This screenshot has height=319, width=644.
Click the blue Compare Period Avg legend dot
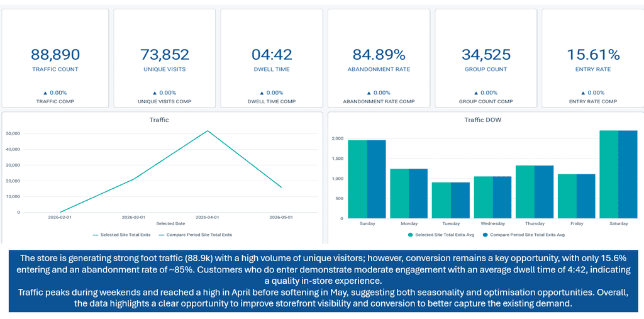point(485,235)
